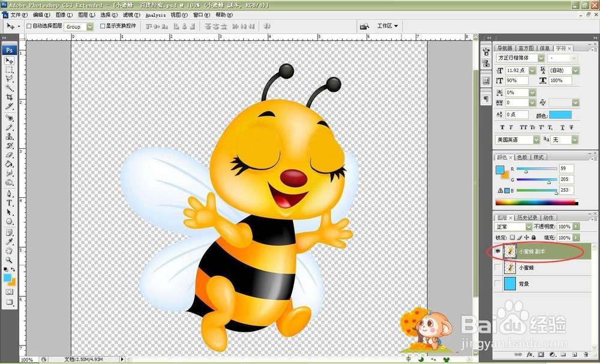Toggle lock position
This screenshot has width=600, height=364.
point(527,237)
